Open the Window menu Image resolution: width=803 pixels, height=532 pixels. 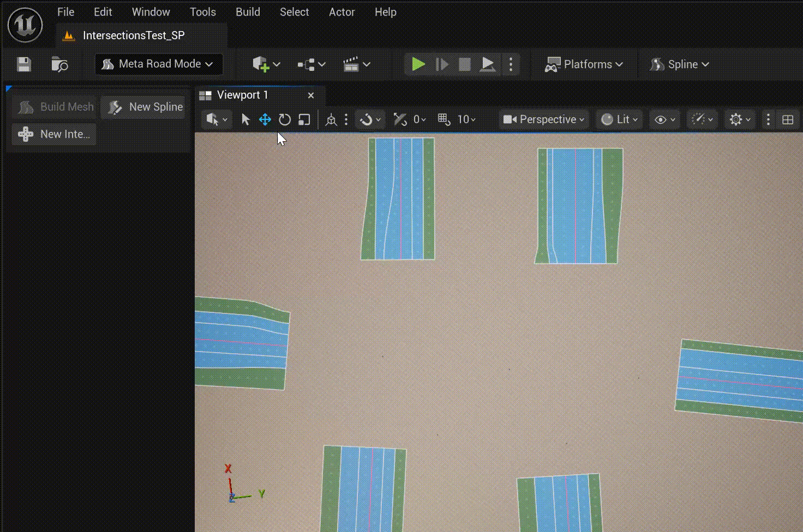click(151, 12)
